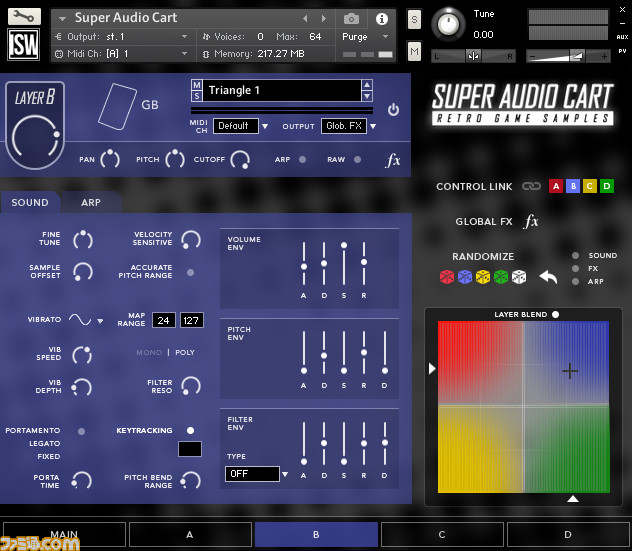
Task: Randomize all with the white dice
Action: pyautogui.click(x=519, y=277)
